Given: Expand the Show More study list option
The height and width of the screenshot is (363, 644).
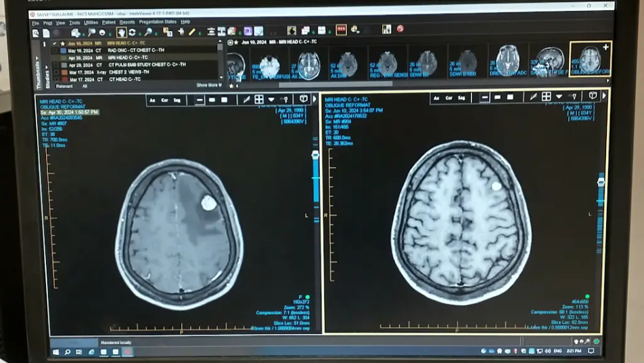Looking at the screenshot, I should 208,85.
